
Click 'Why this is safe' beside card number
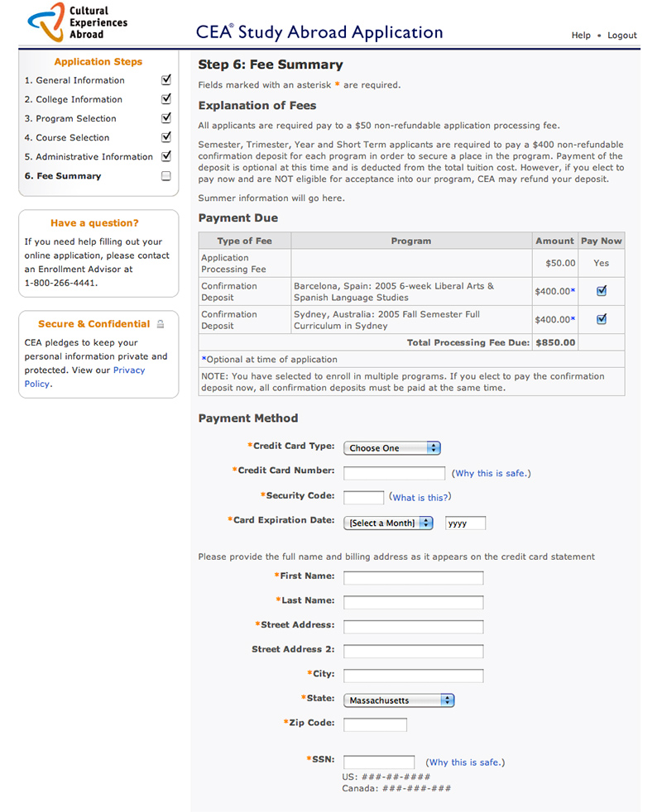491,473
